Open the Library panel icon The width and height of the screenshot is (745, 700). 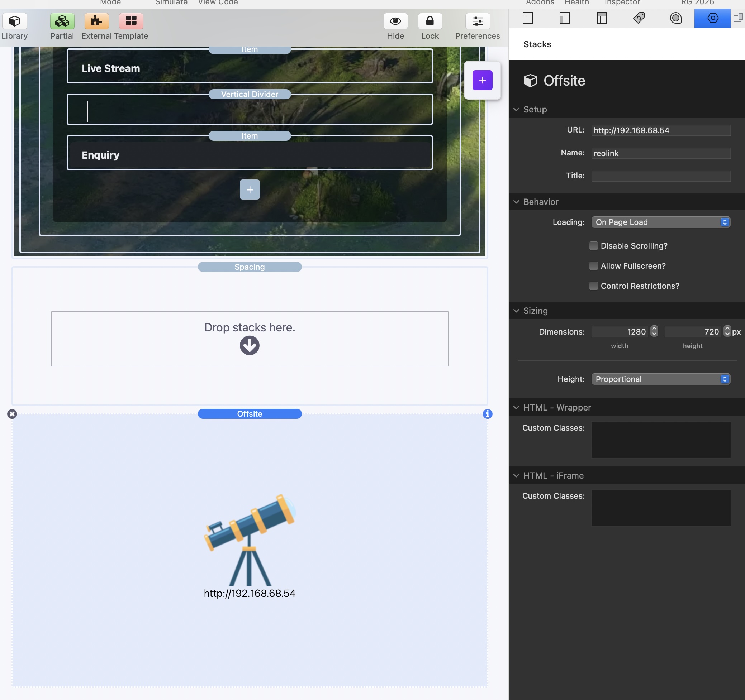click(x=15, y=21)
